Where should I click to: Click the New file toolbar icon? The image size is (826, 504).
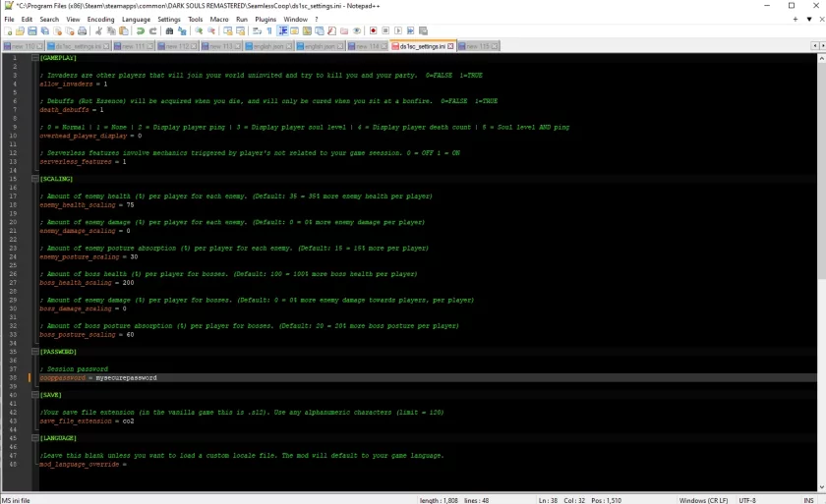8,31
